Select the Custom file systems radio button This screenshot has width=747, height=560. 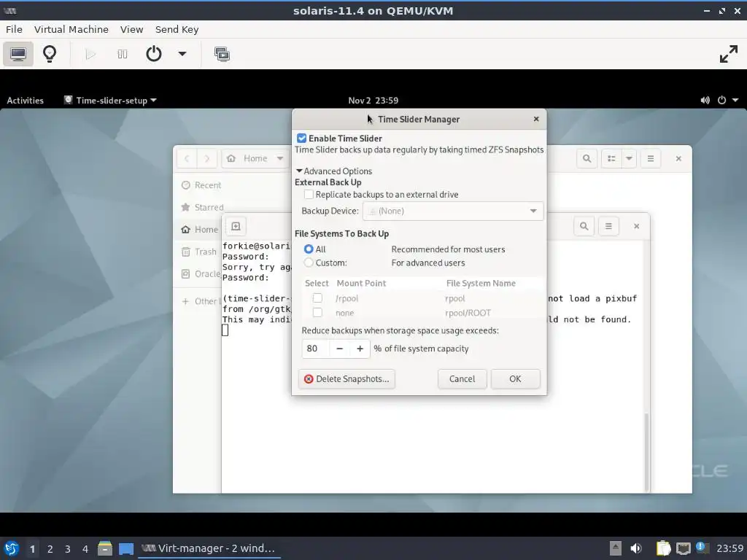click(x=309, y=262)
